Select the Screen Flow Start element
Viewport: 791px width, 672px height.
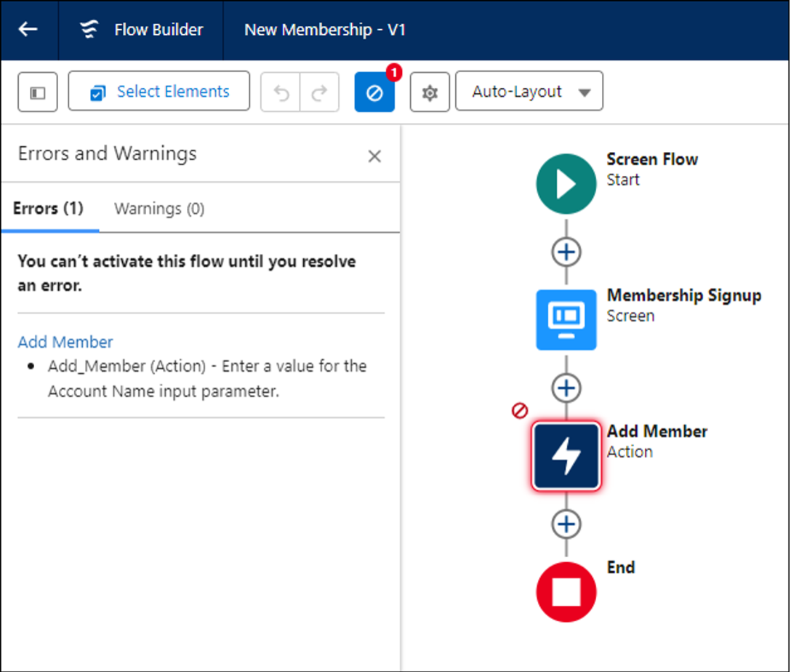click(566, 184)
